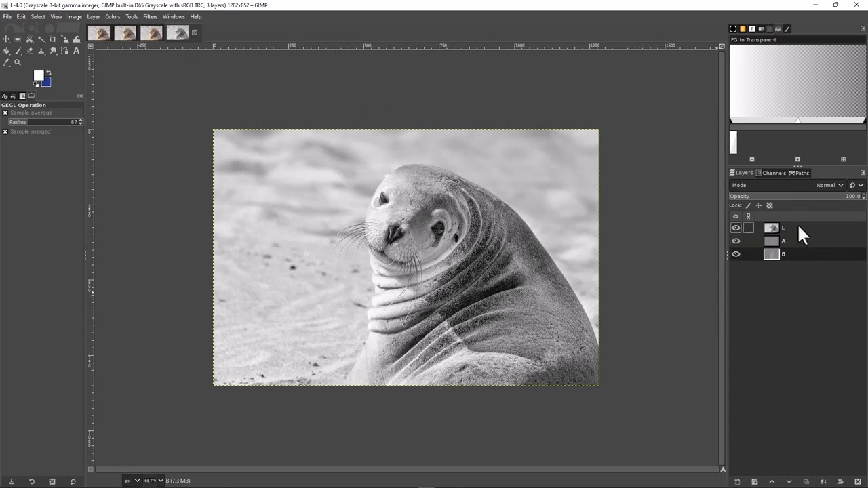The width and height of the screenshot is (868, 488).
Task: Select the Eraser tool
Action: pos(29,51)
